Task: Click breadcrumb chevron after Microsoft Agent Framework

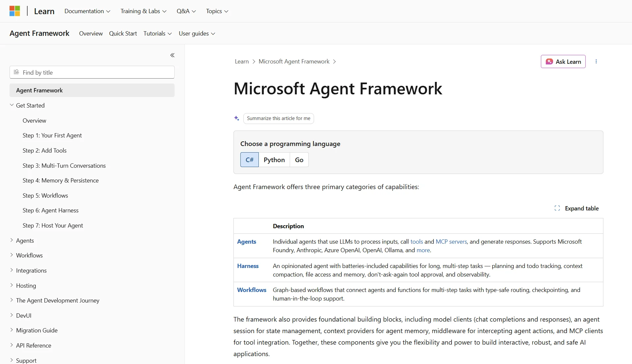Action: tap(334, 61)
